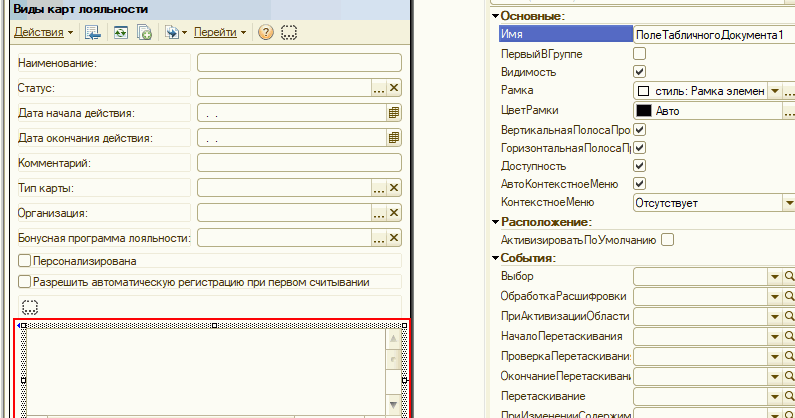Click the copy document toolbar icon
The height and width of the screenshot is (418, 795).
coord(144,32)
